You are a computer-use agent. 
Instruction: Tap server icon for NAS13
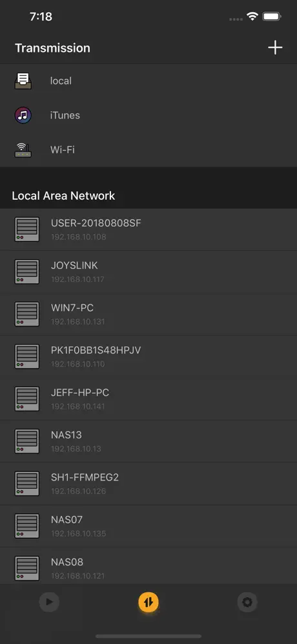click(x=27, y=442)
